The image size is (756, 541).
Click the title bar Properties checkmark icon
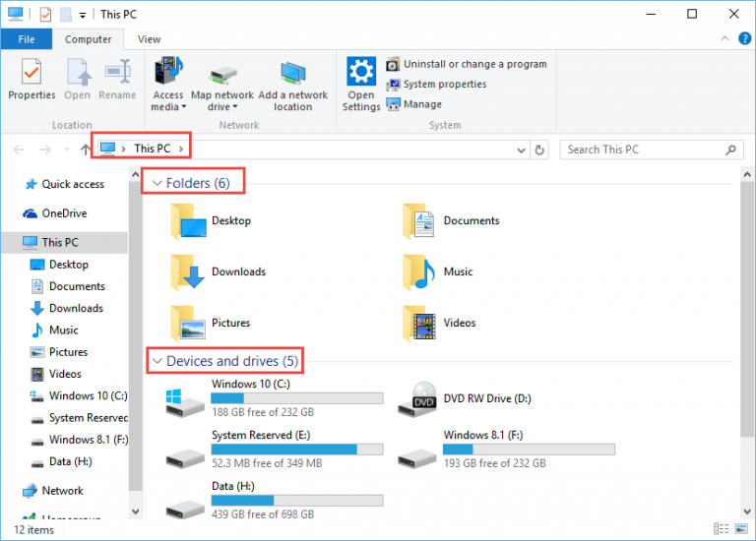click(x=45, y=15)
